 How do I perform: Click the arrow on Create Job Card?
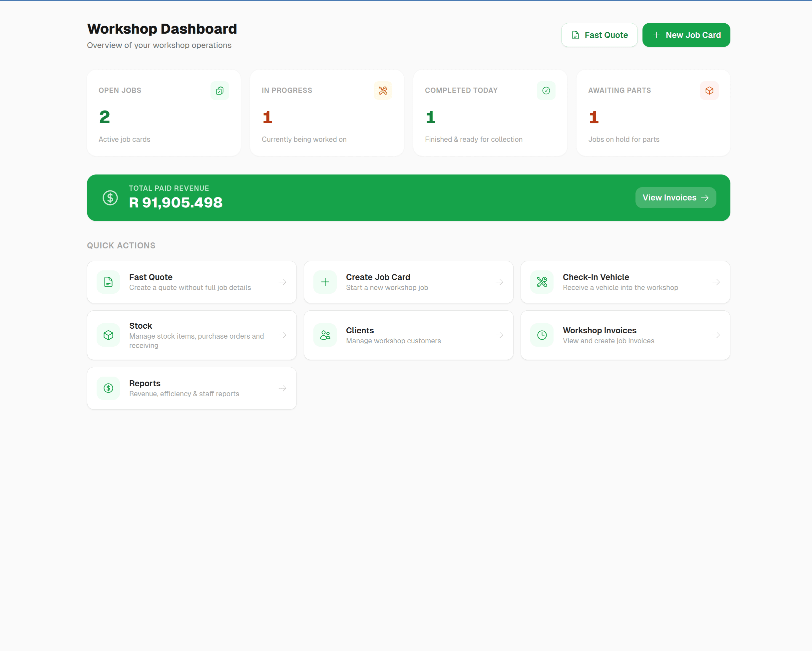499,282
